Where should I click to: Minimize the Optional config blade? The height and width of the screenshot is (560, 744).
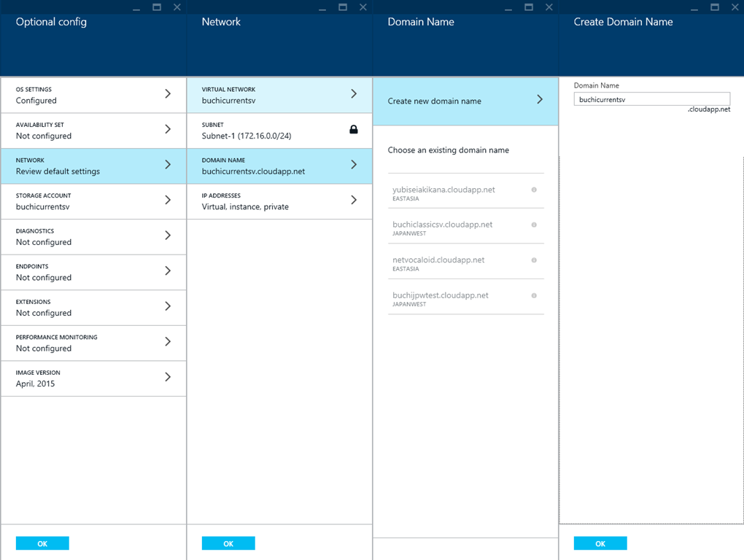136,9
